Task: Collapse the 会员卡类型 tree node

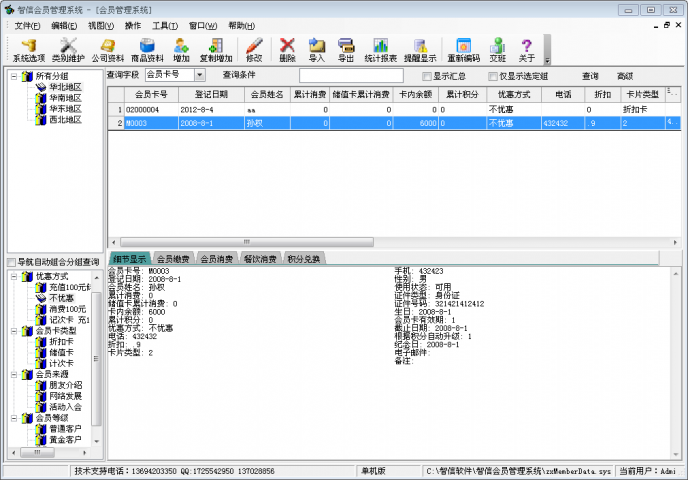Action: point(14,331)
